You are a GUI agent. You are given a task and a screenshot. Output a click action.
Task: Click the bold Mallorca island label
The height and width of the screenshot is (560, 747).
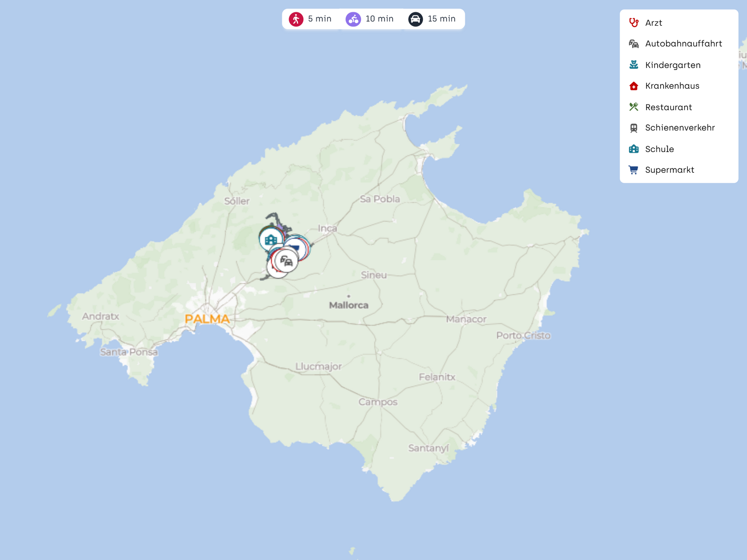349,305
